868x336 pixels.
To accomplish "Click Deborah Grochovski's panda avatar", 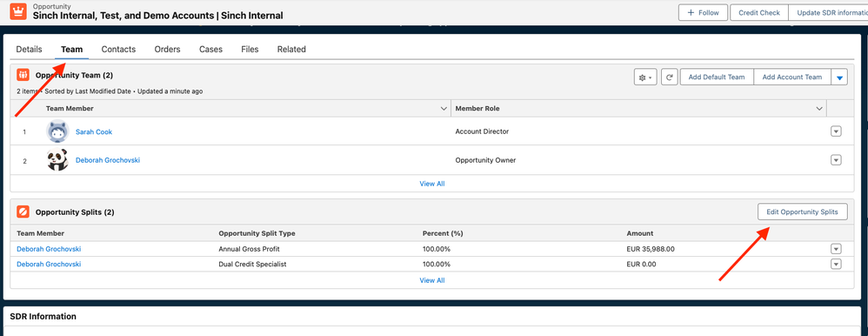I will [x=57, y=160].
